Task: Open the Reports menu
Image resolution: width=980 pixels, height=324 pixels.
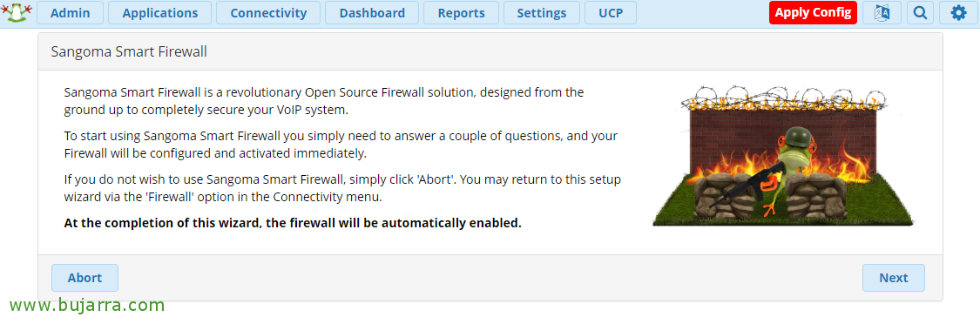Action: (461, 12)
